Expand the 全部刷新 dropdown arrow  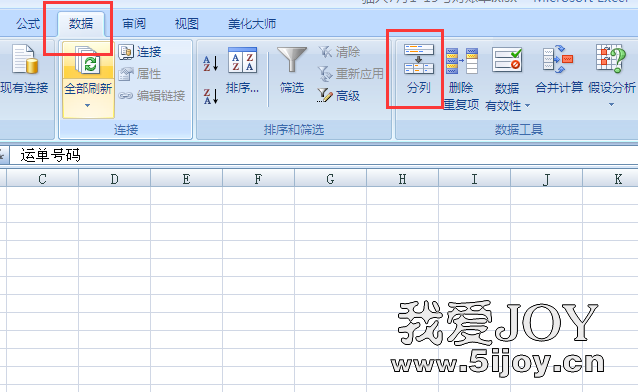click(87, 106)
